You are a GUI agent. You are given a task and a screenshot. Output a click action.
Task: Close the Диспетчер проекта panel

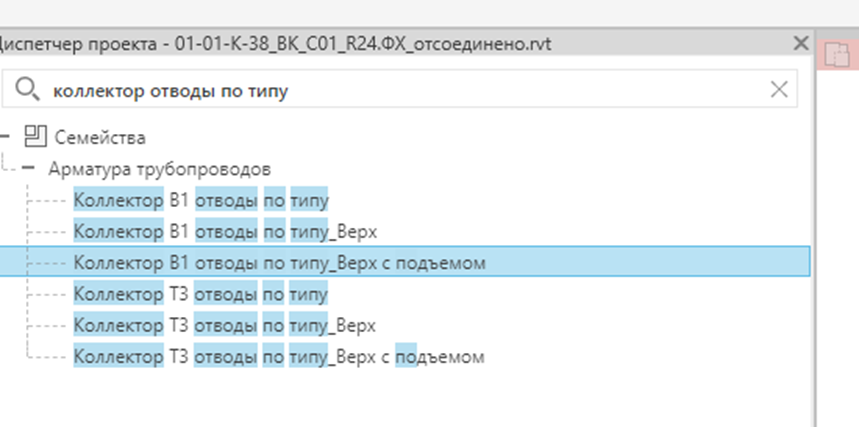click(801, 43)
